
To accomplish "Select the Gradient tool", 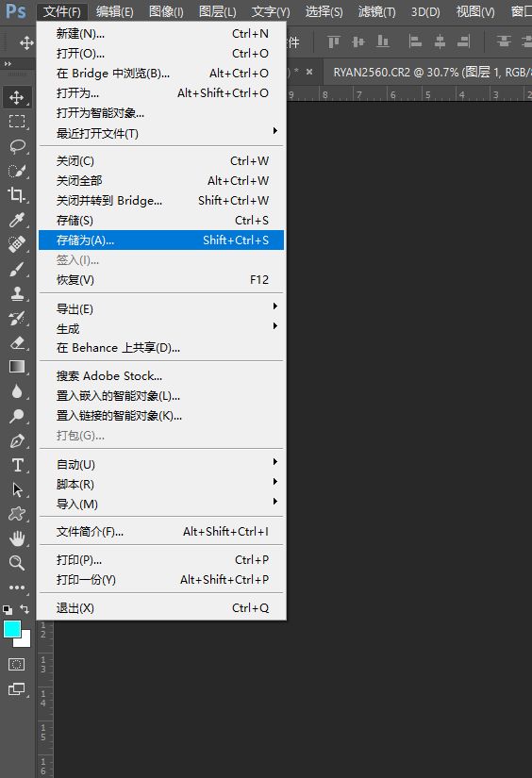I will (17, 367).
